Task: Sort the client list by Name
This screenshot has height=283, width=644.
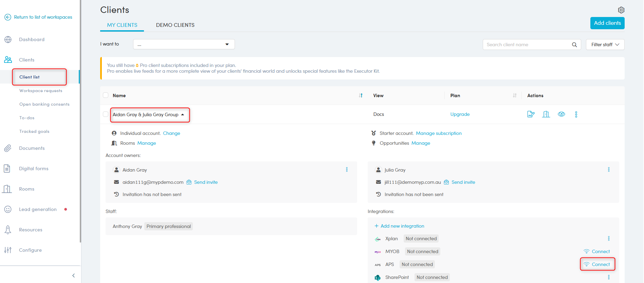Action: click(x=361, y=95)
